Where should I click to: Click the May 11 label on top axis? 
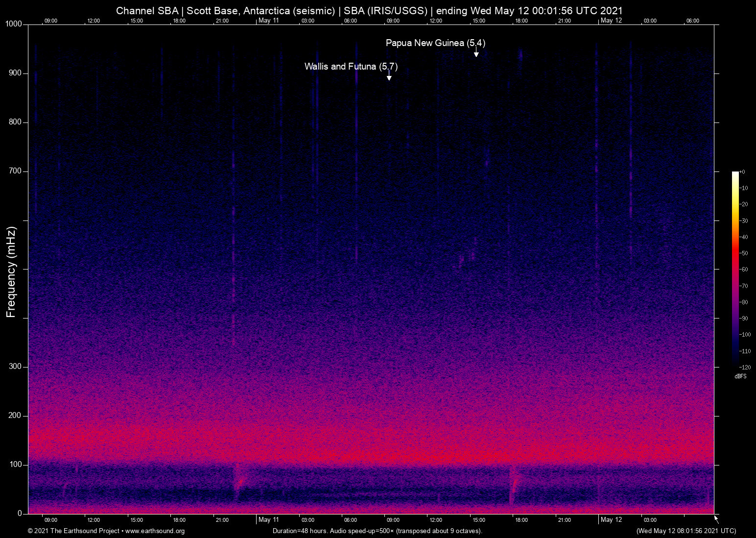pyautogui.click(x=269, y=20)
